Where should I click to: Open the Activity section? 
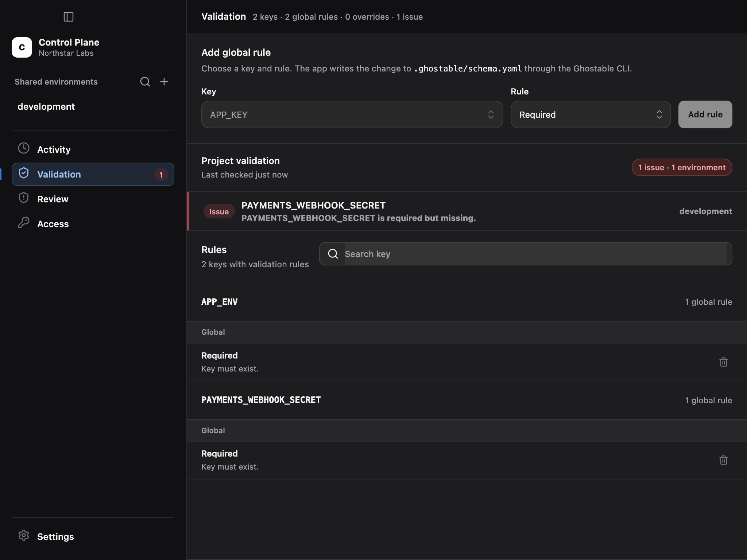pos(93,149)
